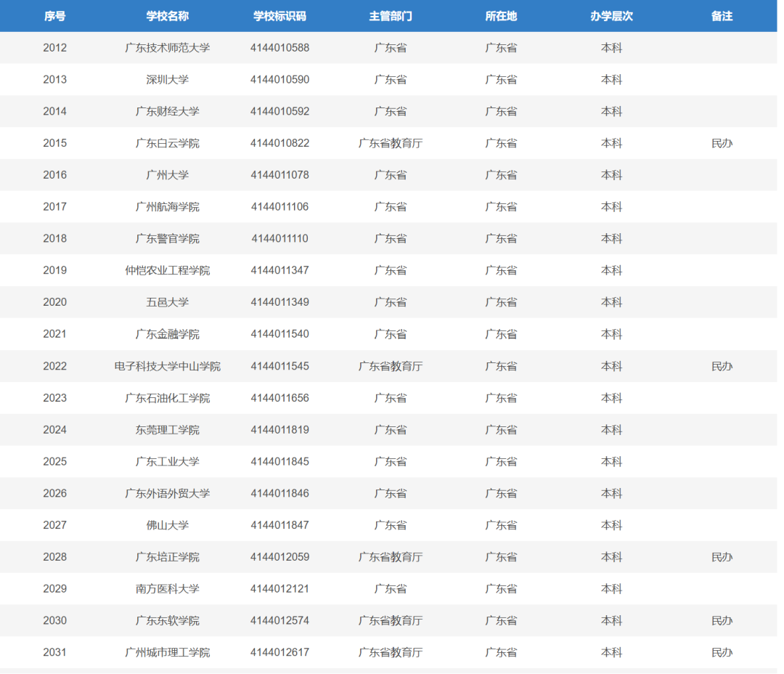Click 广东省教育厅 in row 2028

391,557
